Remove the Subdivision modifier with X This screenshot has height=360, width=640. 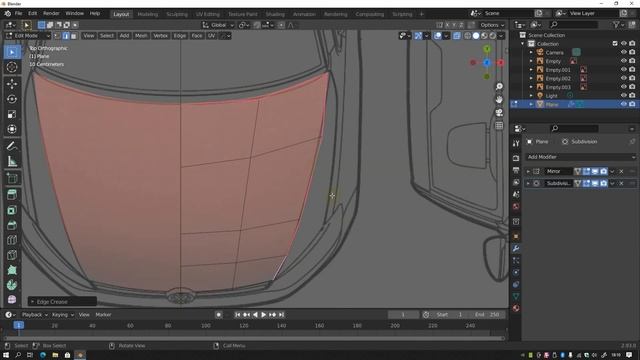(621, 184)
